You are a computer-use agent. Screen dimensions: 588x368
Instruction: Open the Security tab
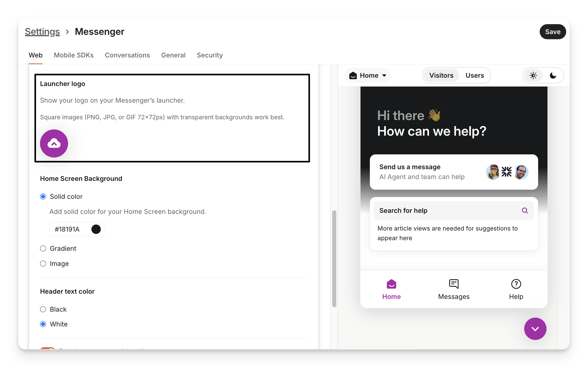pos(210,55)
